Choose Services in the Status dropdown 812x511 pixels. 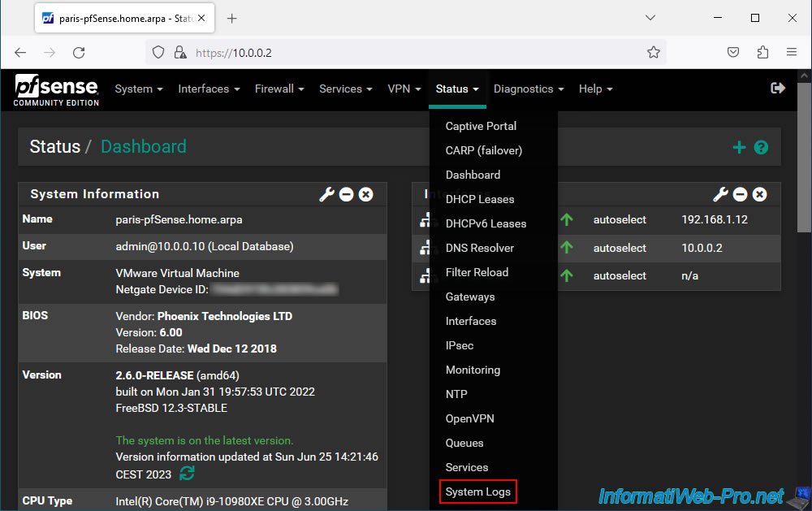pyautogui.click(x=467, y=467)
